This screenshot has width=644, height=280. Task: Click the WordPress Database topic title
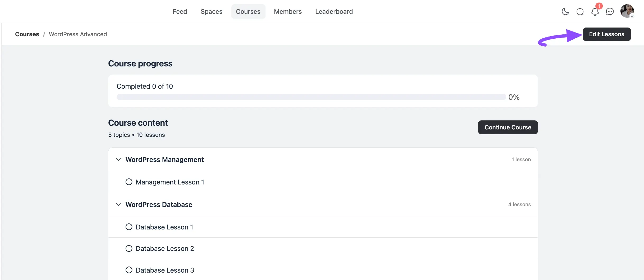(159, 205)
